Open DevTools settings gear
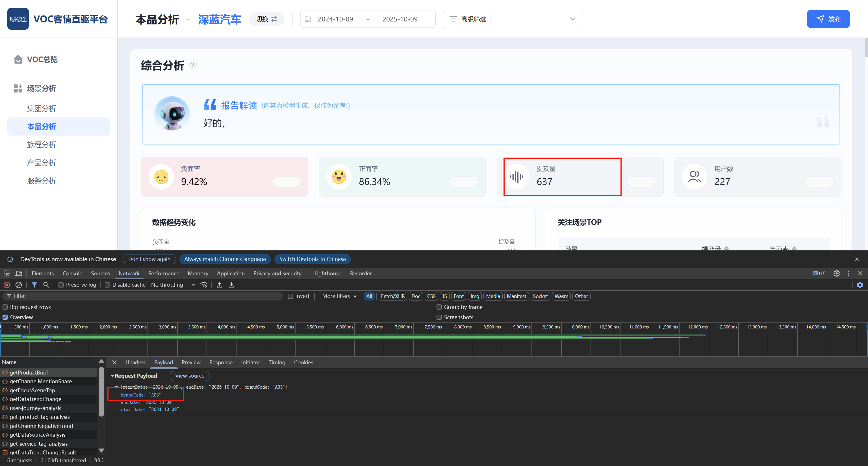Image resolution: width=868 pixels, height=466 pixels. coord(836,273)
